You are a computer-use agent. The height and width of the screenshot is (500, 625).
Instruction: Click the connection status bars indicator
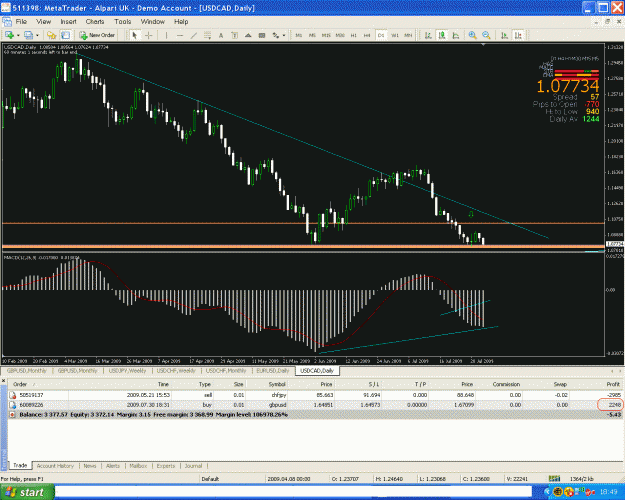pos(554,478)
